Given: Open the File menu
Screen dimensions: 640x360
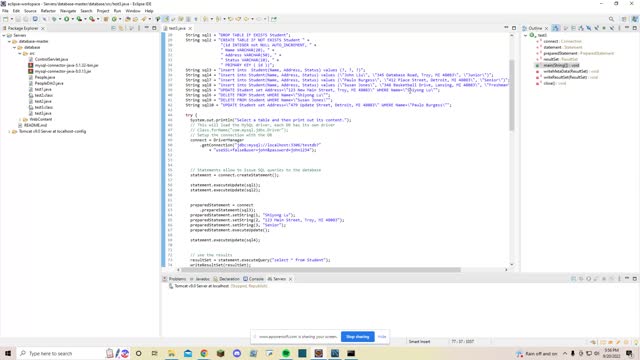Looking at the screenshot, I should coord(5,11).
